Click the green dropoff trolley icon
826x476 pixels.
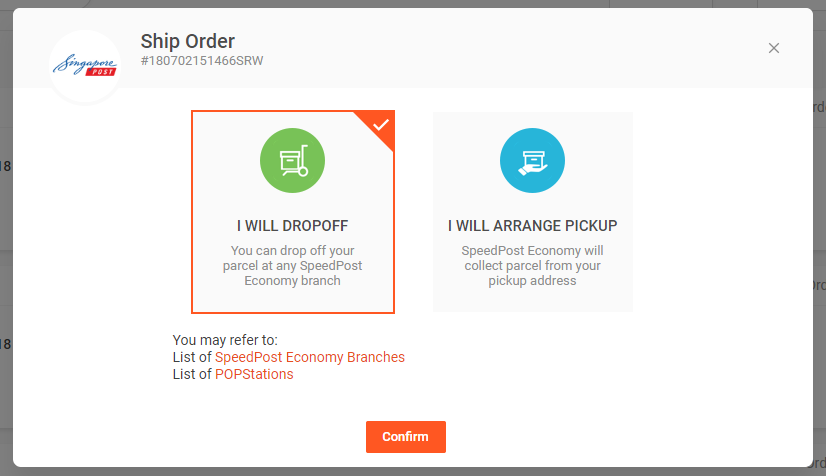[292, 160]
